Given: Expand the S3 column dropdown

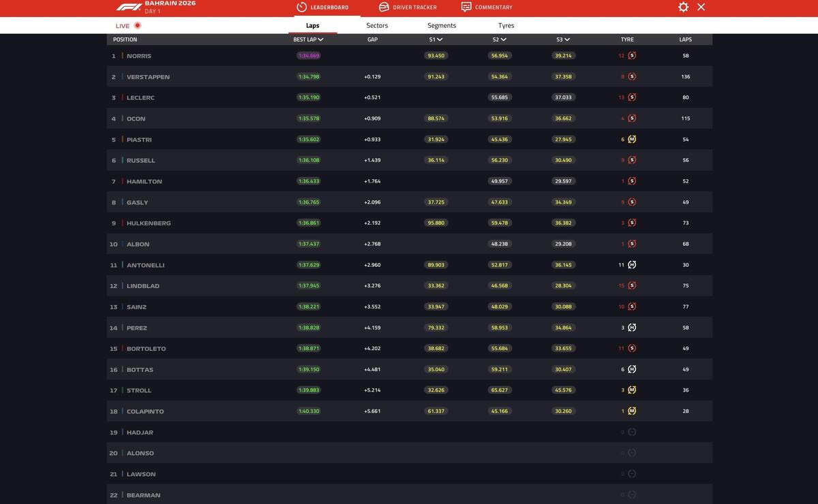Looking at the screenshot, I should pyautogui.click(x=563, y=40).
